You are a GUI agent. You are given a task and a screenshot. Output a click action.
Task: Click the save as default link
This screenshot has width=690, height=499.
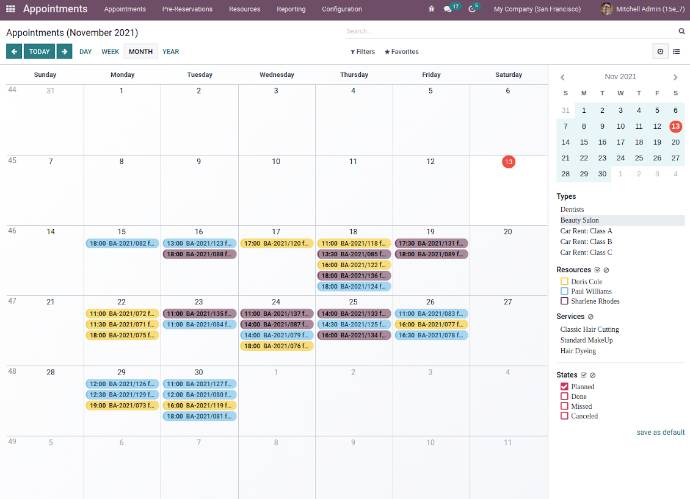[660, 432]
